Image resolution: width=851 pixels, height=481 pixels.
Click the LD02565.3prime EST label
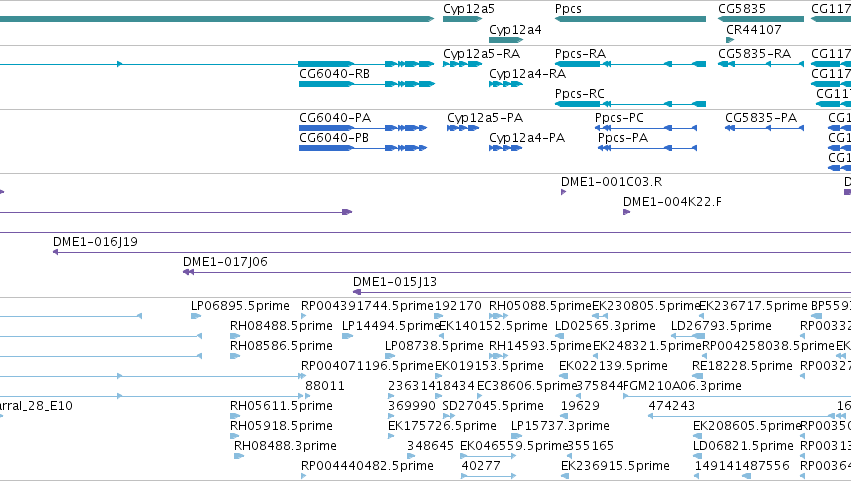coord(605,326)
